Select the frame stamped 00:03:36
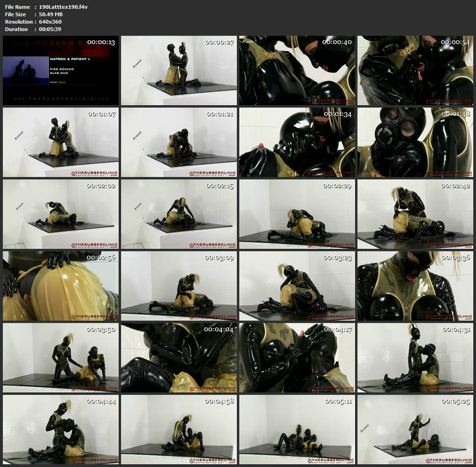476x467 pixels. point(415,286)
